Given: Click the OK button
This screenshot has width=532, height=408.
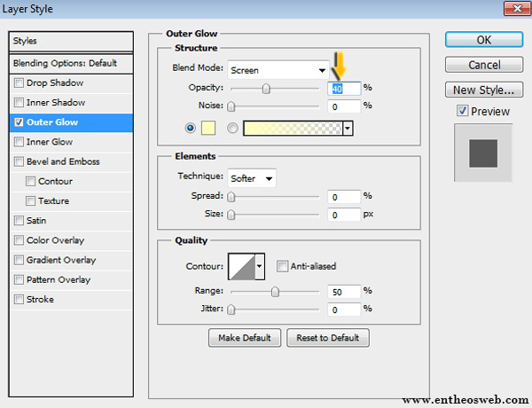Looking at the screenshot, I should [x=483, y=40].
